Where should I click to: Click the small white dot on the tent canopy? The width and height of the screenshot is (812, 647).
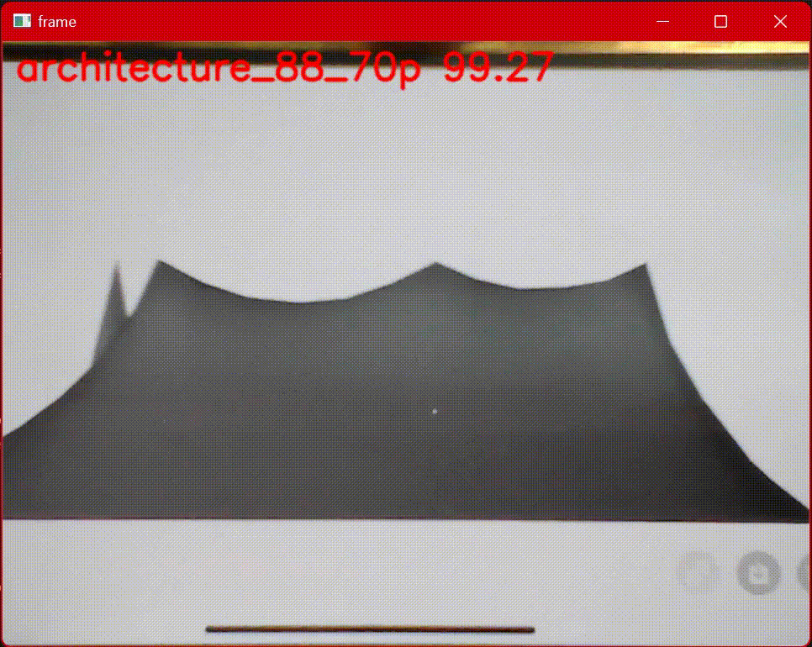point(433,411)
